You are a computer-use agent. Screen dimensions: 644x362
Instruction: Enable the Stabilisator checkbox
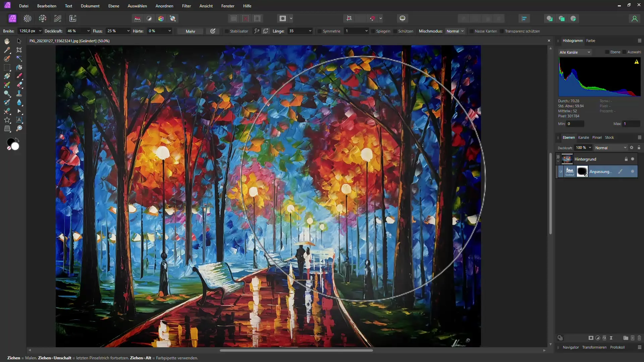coord(227,31)
